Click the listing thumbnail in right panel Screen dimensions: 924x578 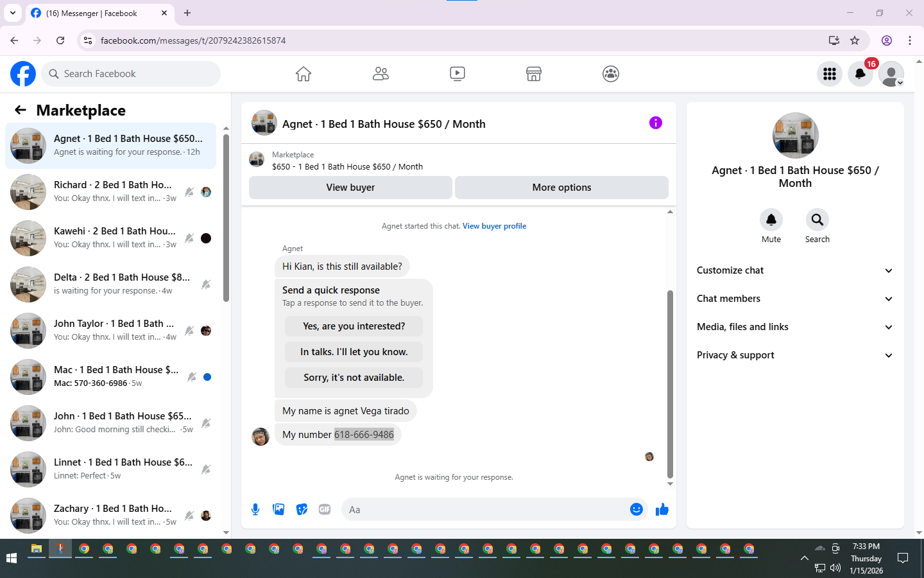(x=796, y=136)
